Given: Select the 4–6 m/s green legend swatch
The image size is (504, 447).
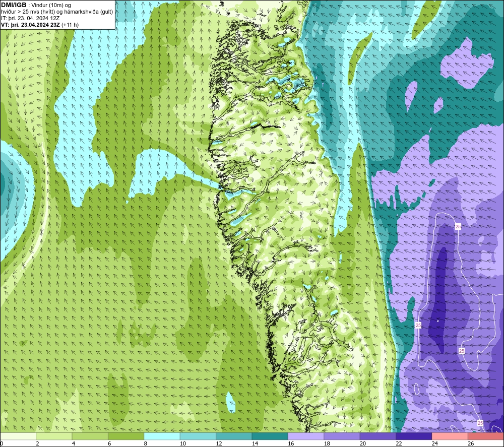Looking at the screenshot, I should (x=90, y=436).
